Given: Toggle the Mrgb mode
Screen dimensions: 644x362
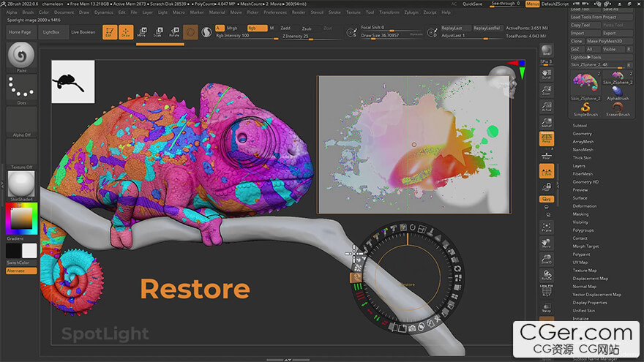Looking at the screenshot, I should [232, 28].
